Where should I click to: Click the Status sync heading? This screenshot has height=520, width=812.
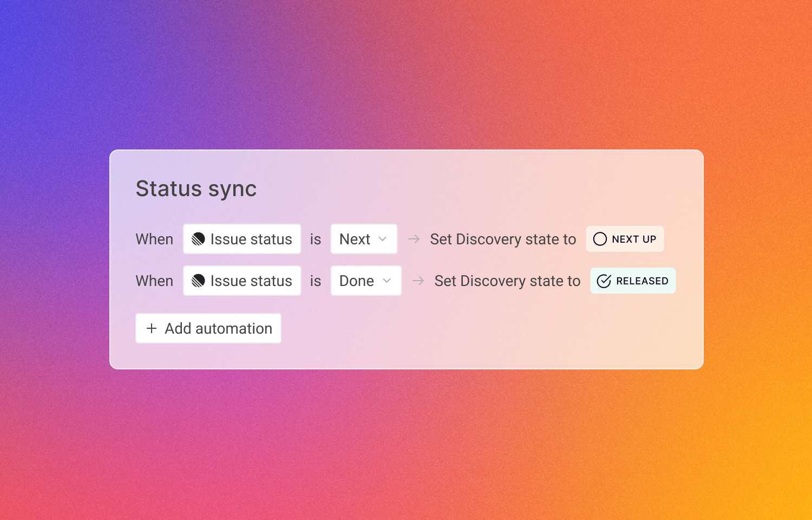click(197, 188)
